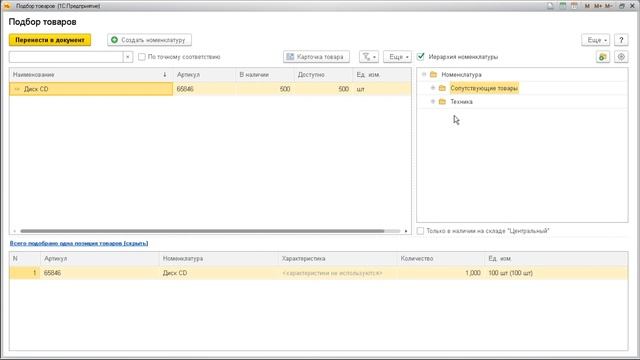Open help with the question mark button
The image size is (640, 360).
click(621, 40)
